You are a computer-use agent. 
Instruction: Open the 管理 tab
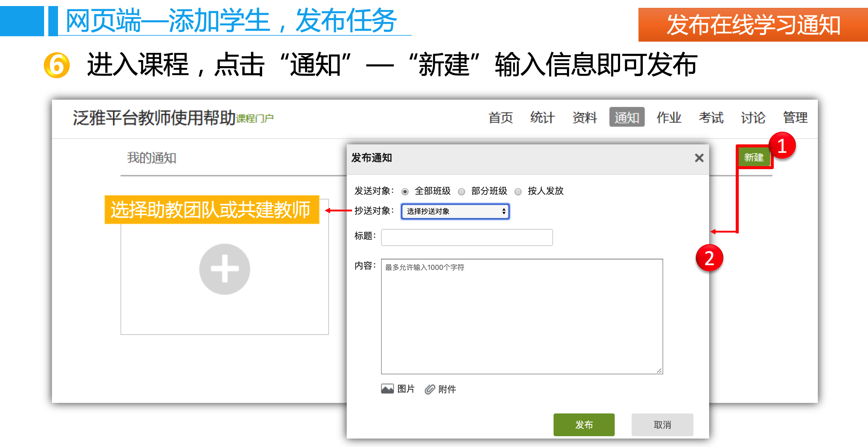point(795,117)
